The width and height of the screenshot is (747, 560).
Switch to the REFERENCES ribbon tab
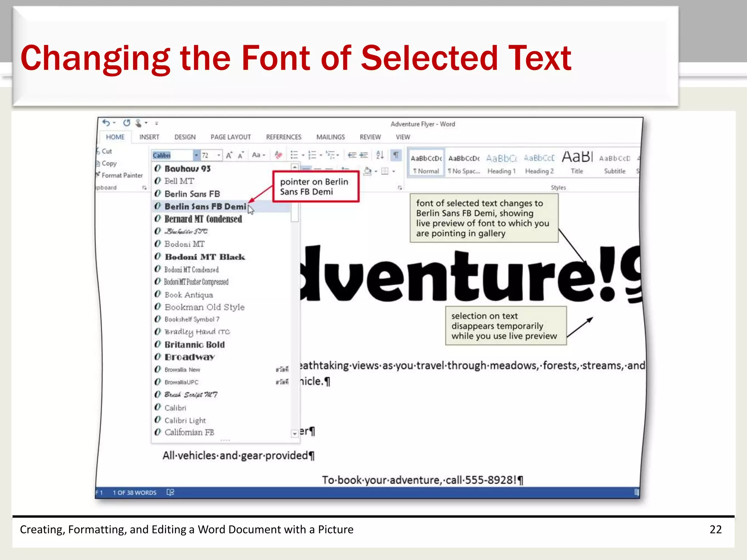pyautogui.click(x=284, y=137)
